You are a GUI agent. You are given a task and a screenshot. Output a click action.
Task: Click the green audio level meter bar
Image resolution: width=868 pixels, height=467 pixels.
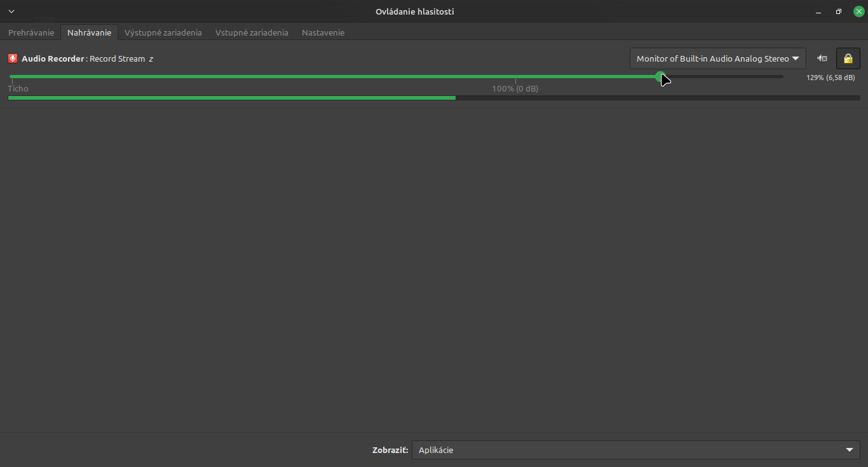[232, 98]
